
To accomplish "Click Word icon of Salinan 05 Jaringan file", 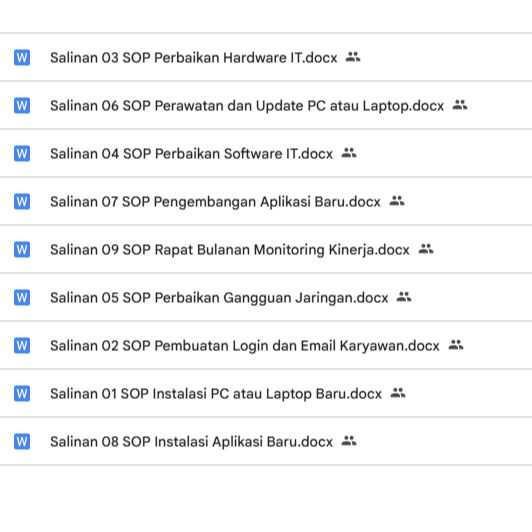I will tap(22, 298).
